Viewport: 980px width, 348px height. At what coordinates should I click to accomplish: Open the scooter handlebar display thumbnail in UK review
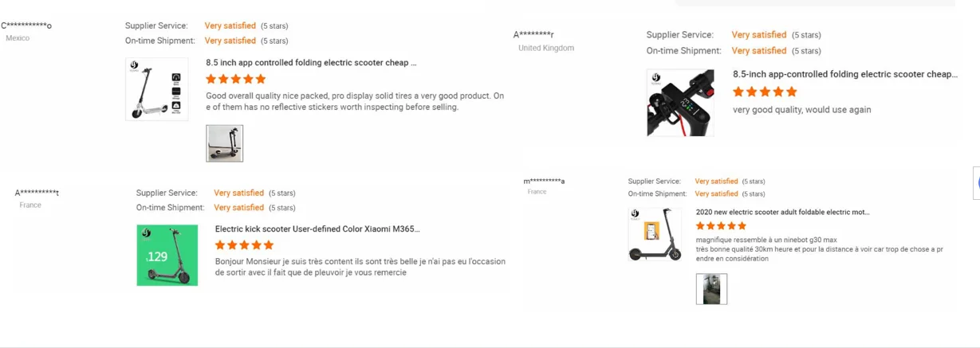[680, 103]
